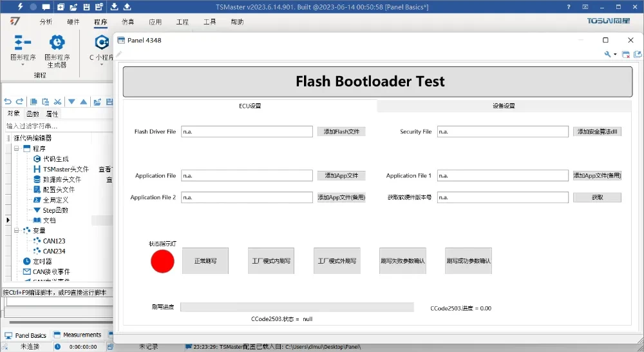Click the pencil edit icon under Panel title

[x=119, y=54]
